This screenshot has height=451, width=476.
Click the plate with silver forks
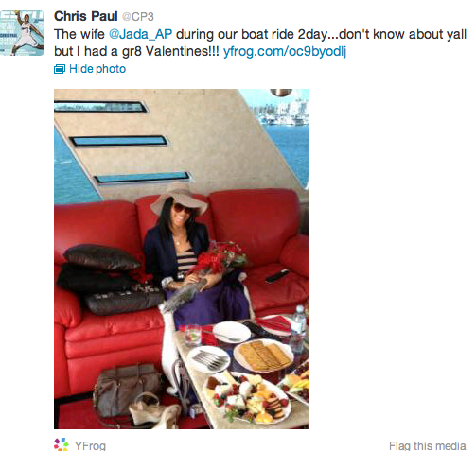[208, 359]
